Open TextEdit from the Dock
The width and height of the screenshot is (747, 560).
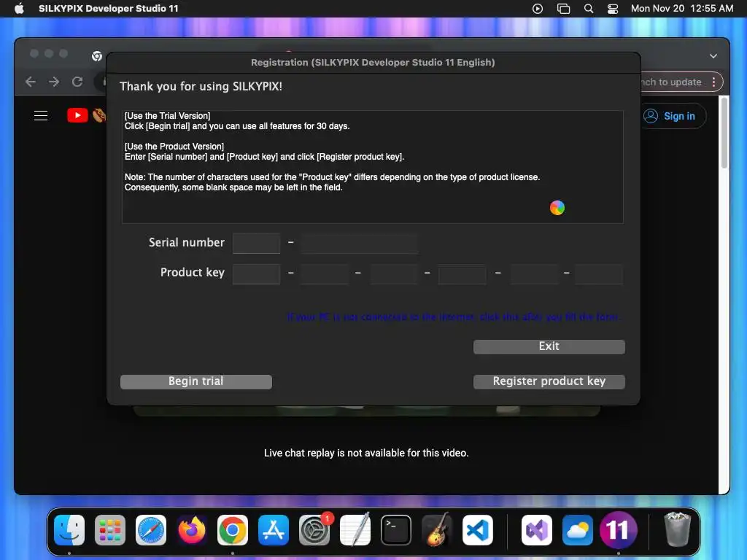coord(355,530)
